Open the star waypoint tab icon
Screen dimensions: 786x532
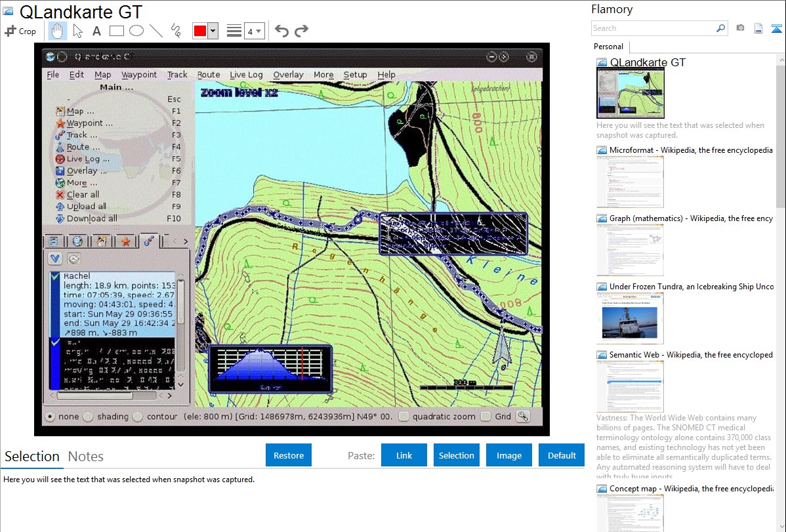(x=126, y=241)
